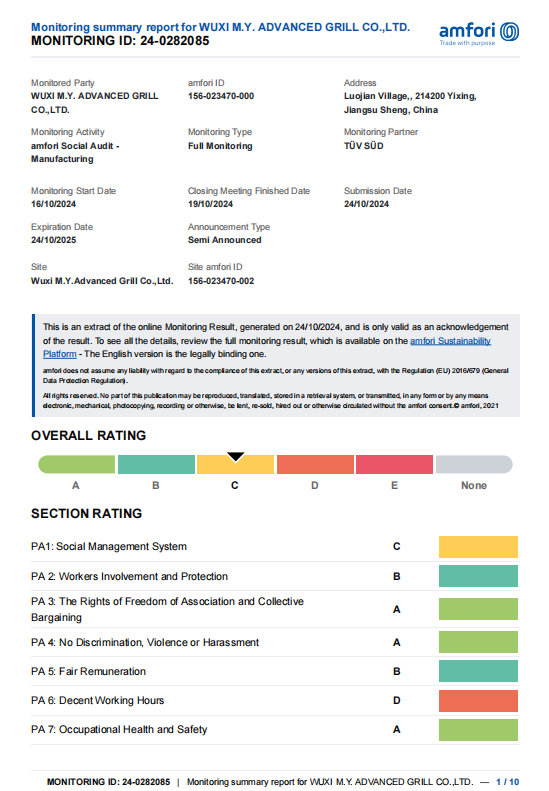Click the green swatch for PA 7 Health and Safety
This screenshot has width=549, height=791.
(478, 730)
